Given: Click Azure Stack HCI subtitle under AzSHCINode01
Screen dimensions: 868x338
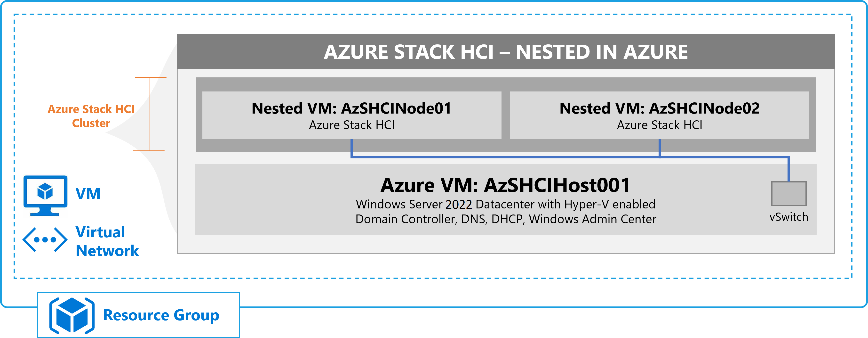Looking at the screenshot, I should [351, 125].
